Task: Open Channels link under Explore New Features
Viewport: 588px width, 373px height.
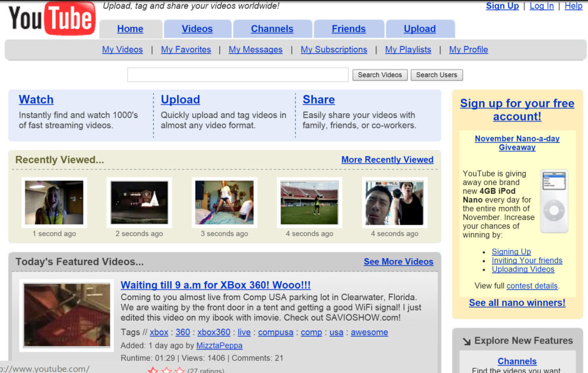Action: (x=517, y=362)
